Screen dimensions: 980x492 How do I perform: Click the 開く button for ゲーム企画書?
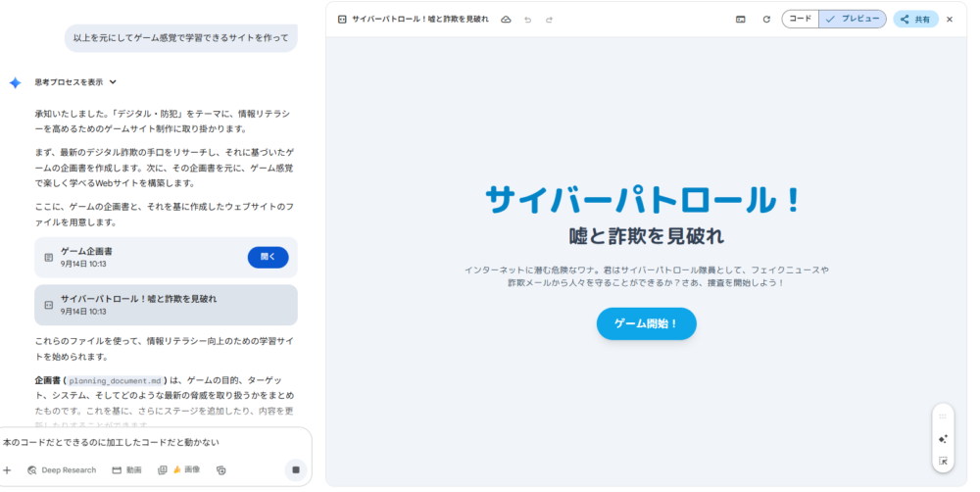(268, 257)
